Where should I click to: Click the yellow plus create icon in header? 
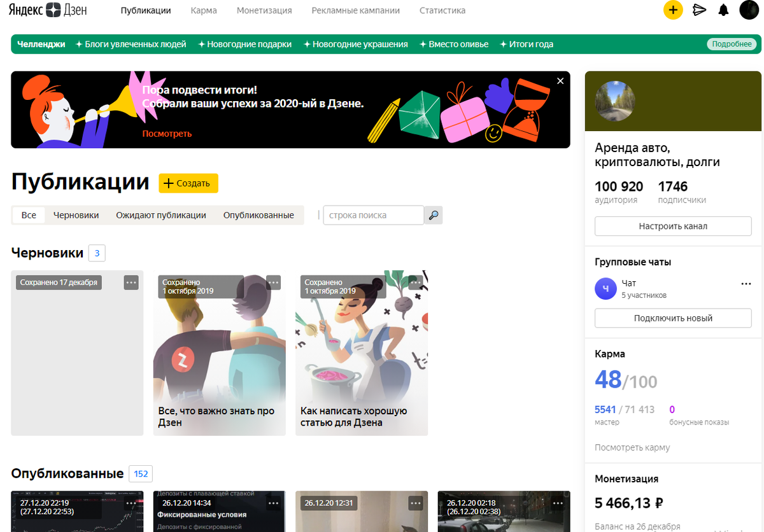673,10
